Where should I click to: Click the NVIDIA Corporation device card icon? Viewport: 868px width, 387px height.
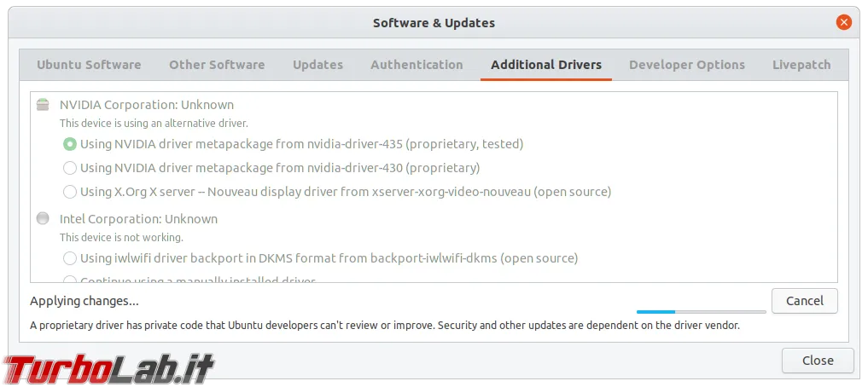pyautogui.click(x=43, y=105)
